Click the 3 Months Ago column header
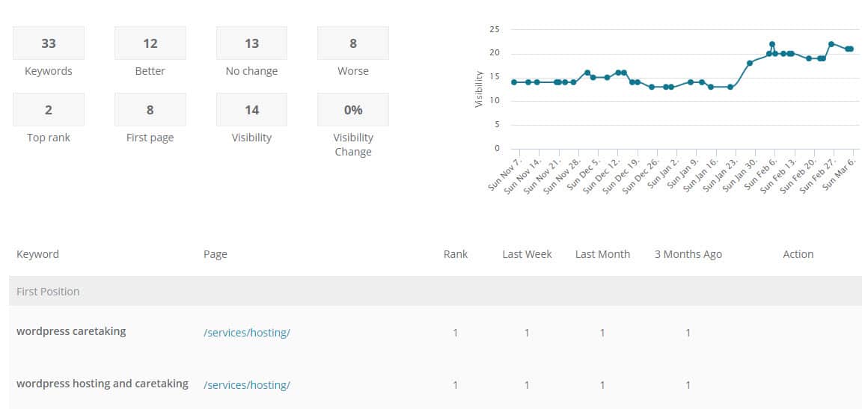Screen dimensions: 868x409 688,254
